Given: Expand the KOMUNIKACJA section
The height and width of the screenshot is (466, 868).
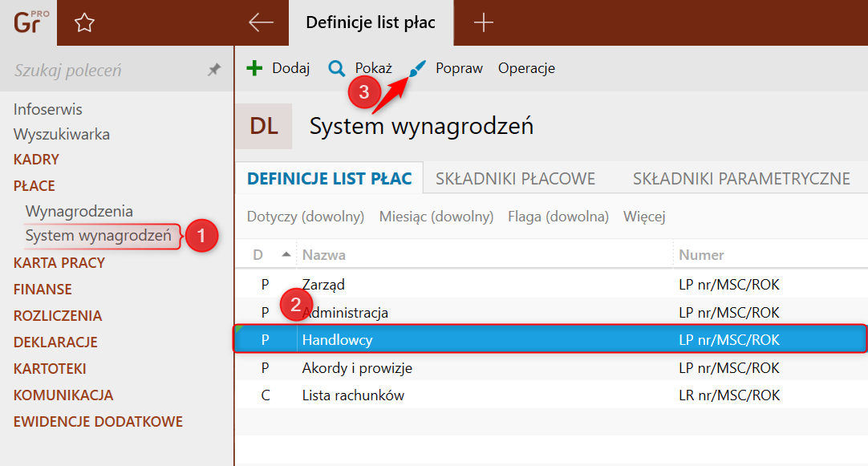Looking at the screenshot, I should tap(63, 395).
